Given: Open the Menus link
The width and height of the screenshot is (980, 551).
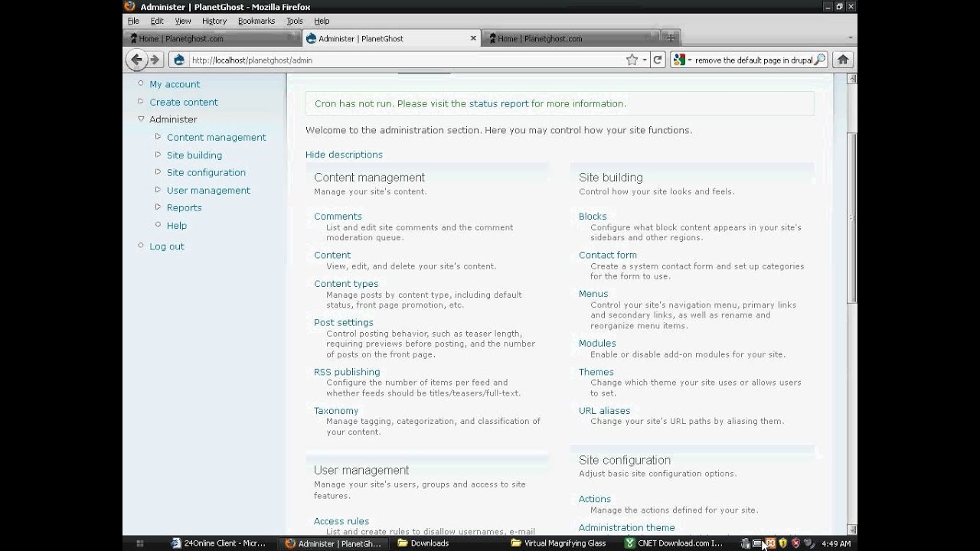Looking at the screenshot, I should tap(593, 294).
